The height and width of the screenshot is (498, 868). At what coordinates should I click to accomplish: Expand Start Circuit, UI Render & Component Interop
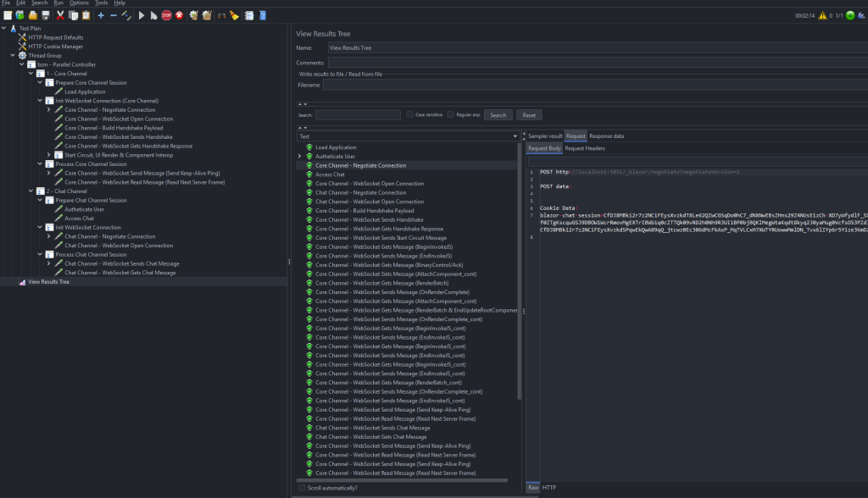[49, 155]
